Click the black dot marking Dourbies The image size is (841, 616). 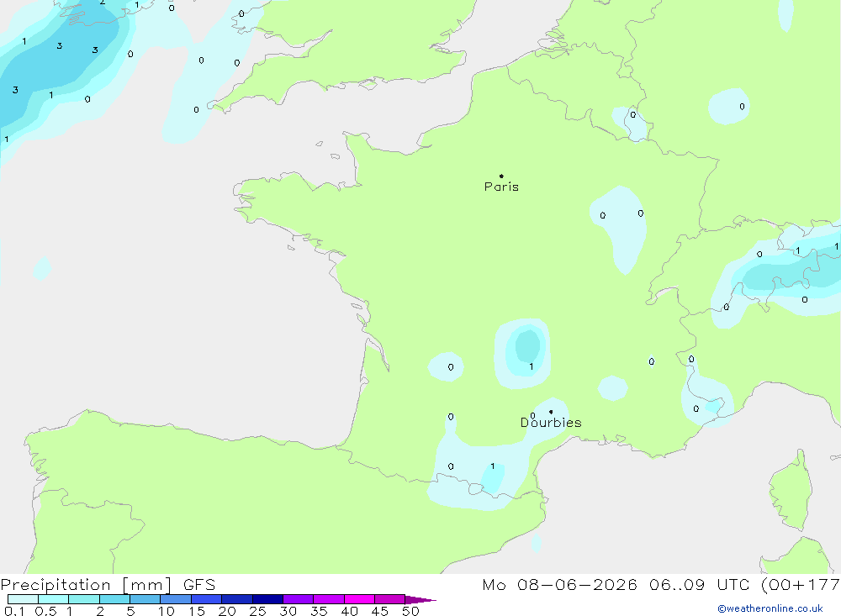coord(551,412)
